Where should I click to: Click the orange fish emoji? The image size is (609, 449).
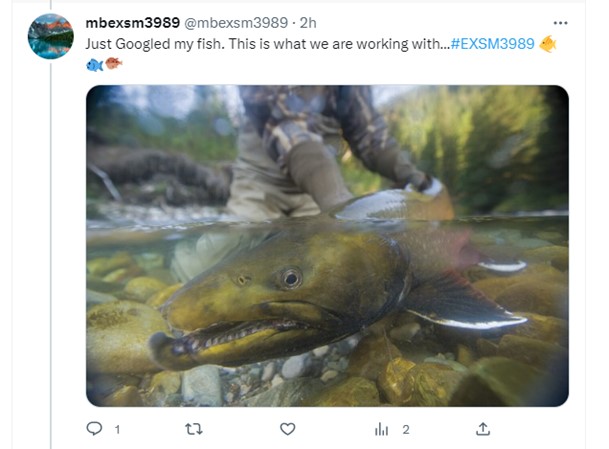pos(114,64)
